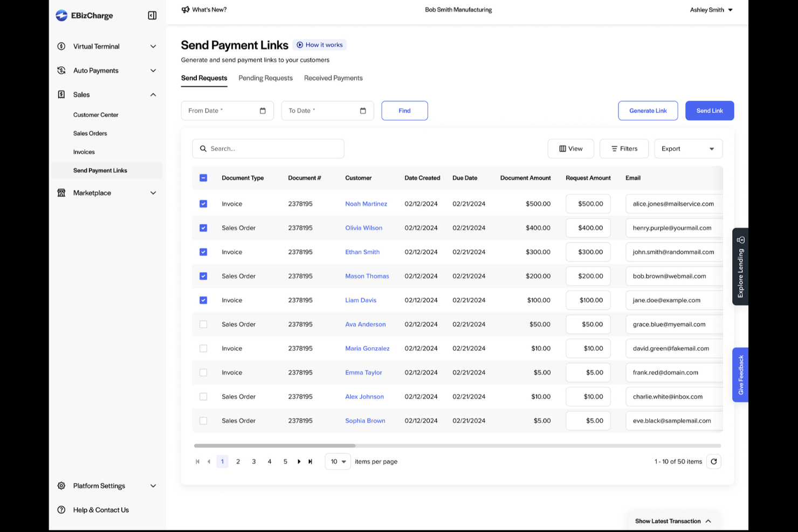Select the Virtual Terminal icon in the sidebar

point(61,46)
